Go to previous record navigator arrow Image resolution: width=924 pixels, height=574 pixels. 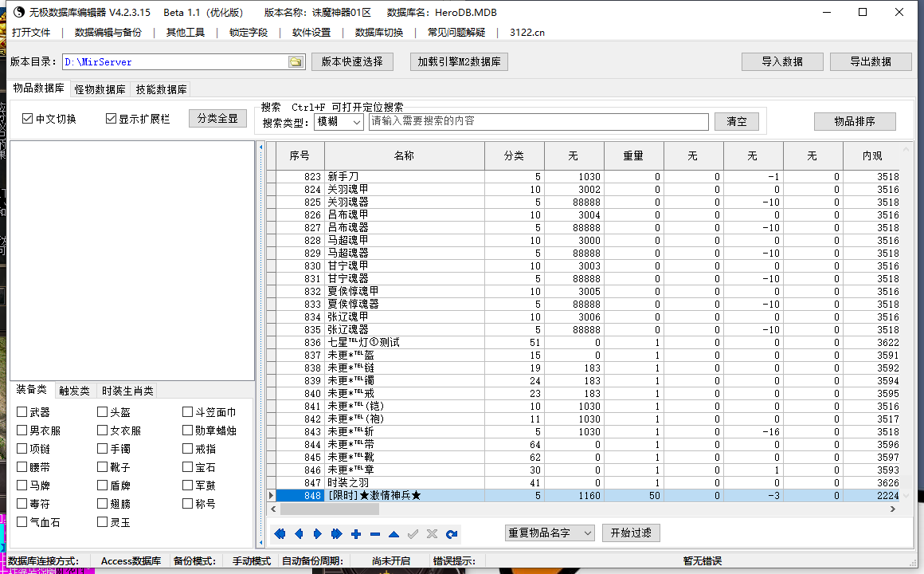click(x=299, y=534)
